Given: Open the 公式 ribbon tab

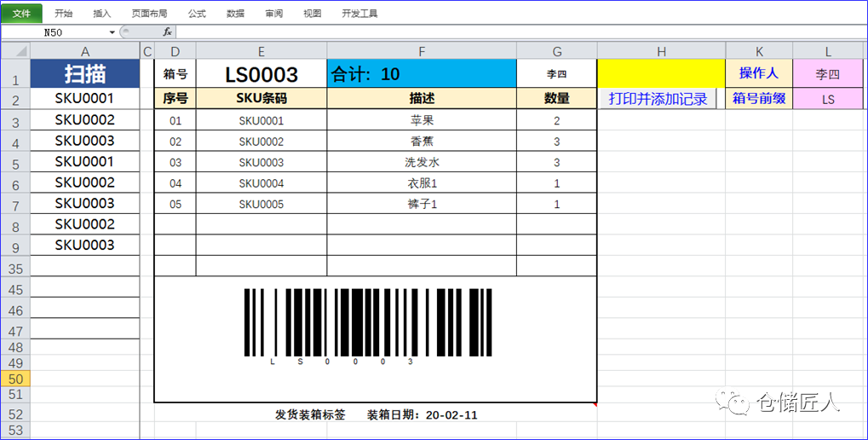Looking at the screenshot, I should [x=197, y=14].
